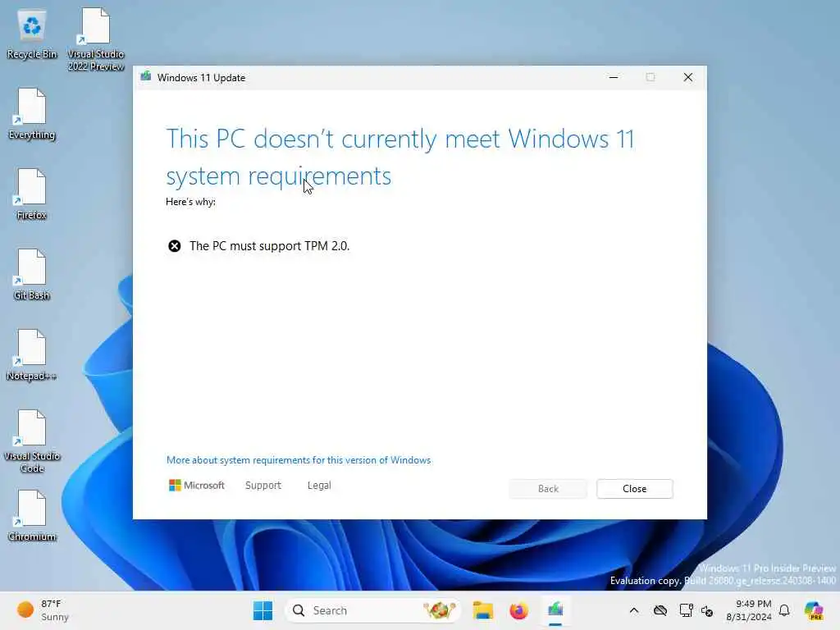The image size is (840, 630).
Task: Open the clock showing 9:49 PM
Action: click(748, 610)
